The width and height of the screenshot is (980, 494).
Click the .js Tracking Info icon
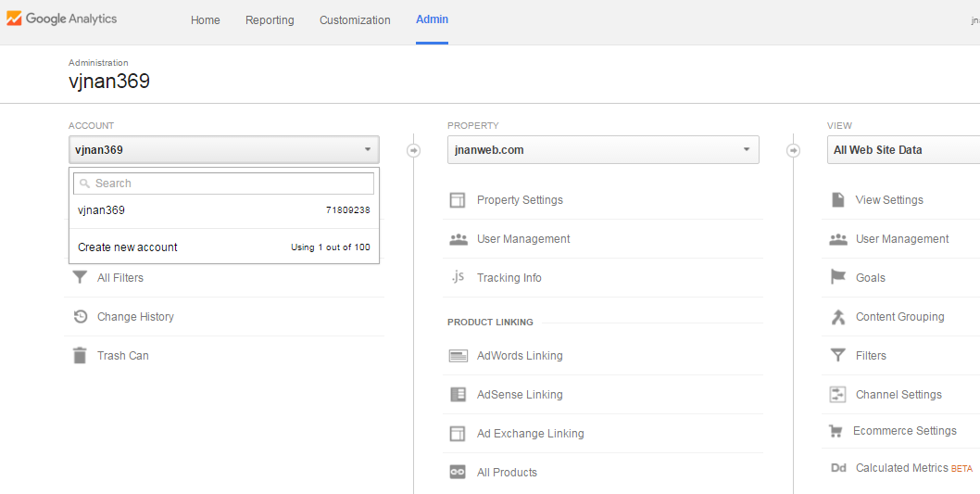pyautogui.click(x=458, y=276)
